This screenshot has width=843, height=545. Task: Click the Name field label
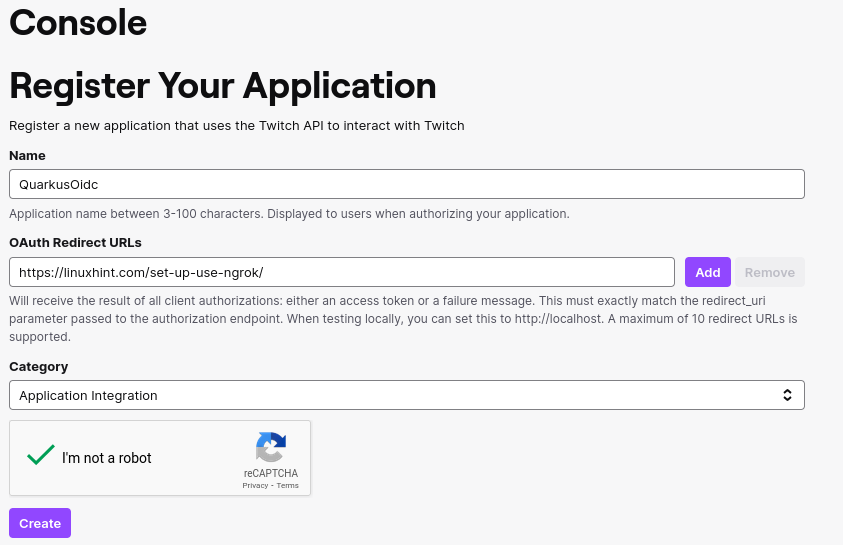27,155
